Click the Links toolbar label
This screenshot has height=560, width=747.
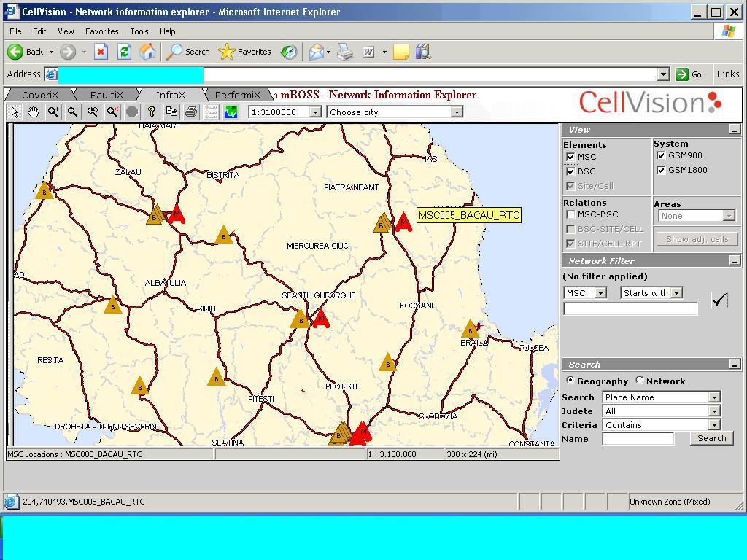(x=727, y=74)
